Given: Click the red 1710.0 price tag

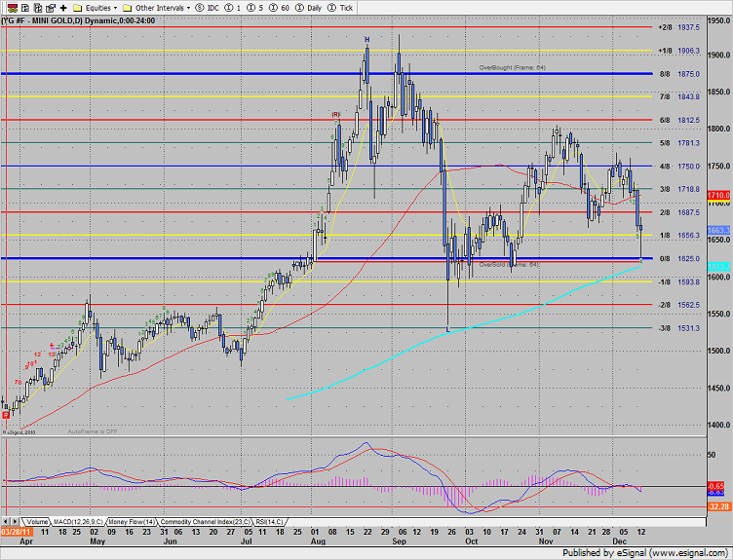Looking at the screenshot, I should click(x=718, y=195).
